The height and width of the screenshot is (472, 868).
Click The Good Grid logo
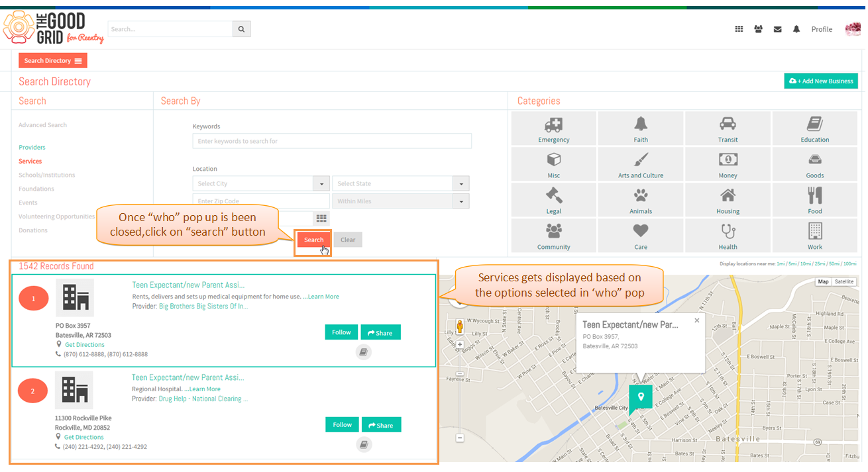(54, 28)
